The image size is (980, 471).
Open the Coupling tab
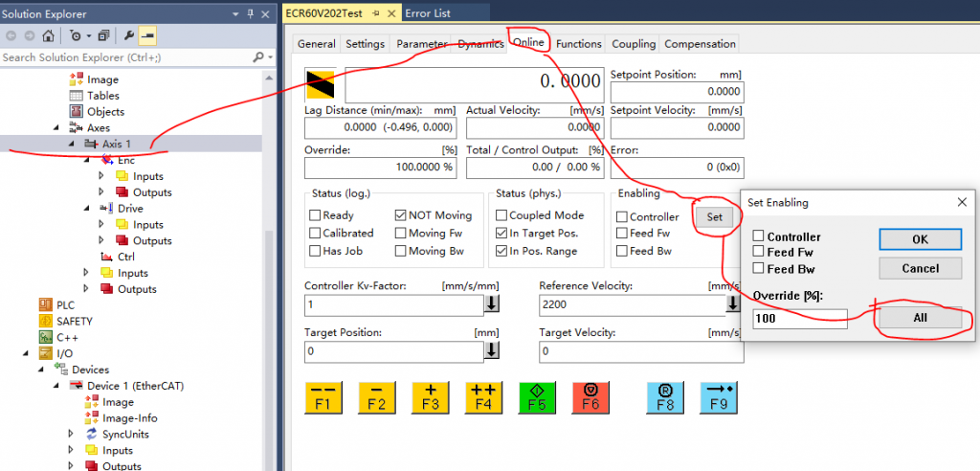click(634, 44)
